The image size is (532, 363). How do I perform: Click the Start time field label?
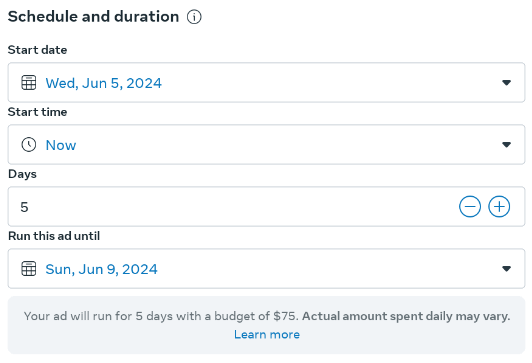tap(37, 112)
